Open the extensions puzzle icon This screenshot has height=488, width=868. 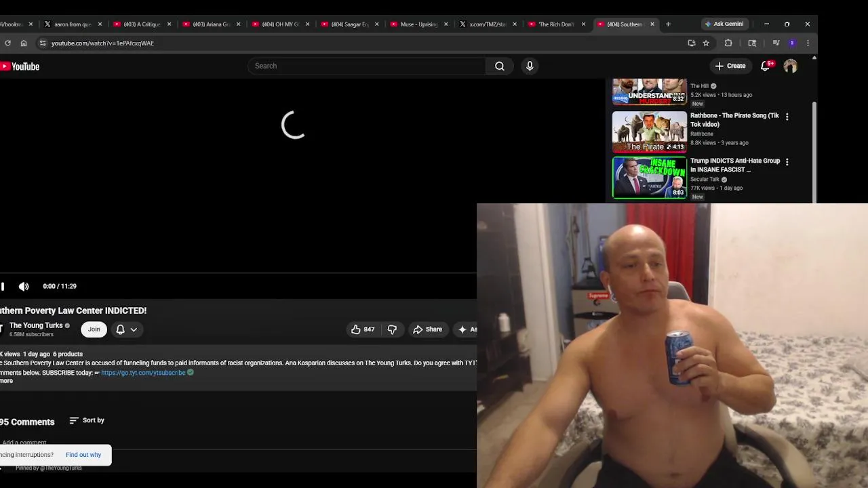(x=728, y=43)
